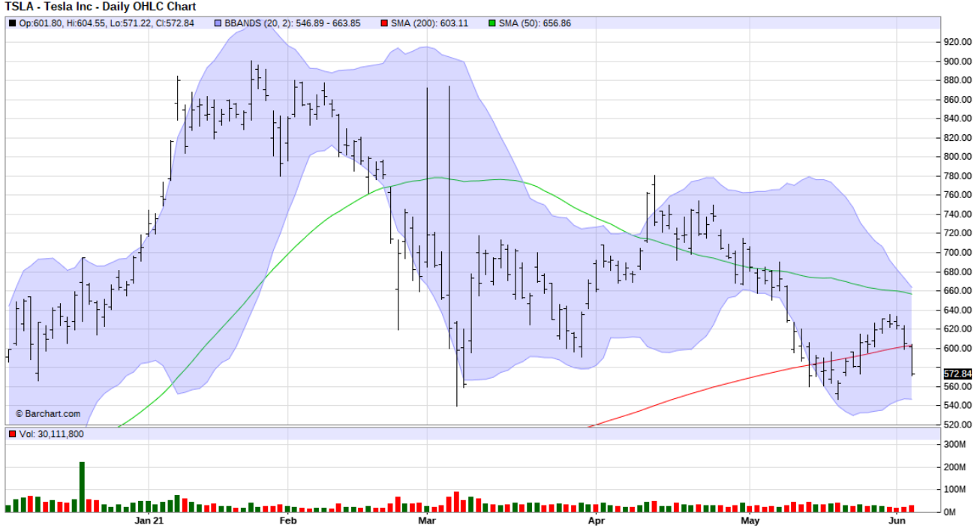The height and width of the screenshot is (528, 980).
Task: Click the 740.00 price axis label
Action: coord(958,214)
